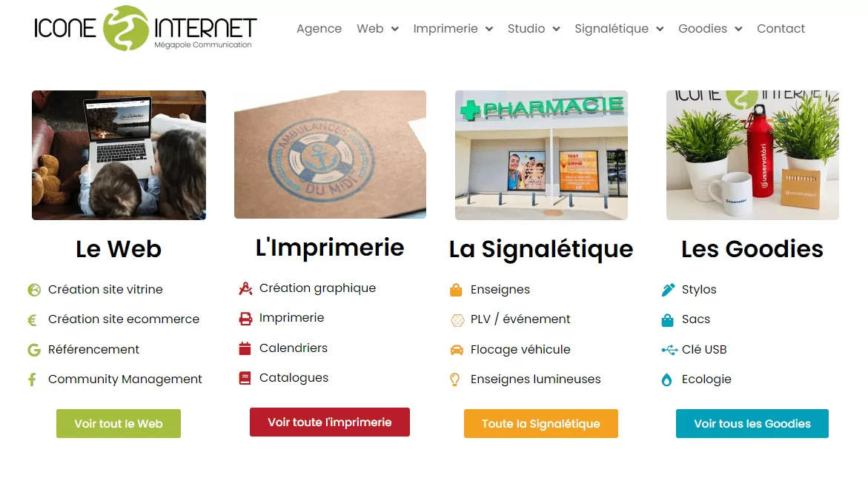This screenshot has height=481, width=868.
Task: Open the Goodies menu chevron
Action: tap(738, 30)
